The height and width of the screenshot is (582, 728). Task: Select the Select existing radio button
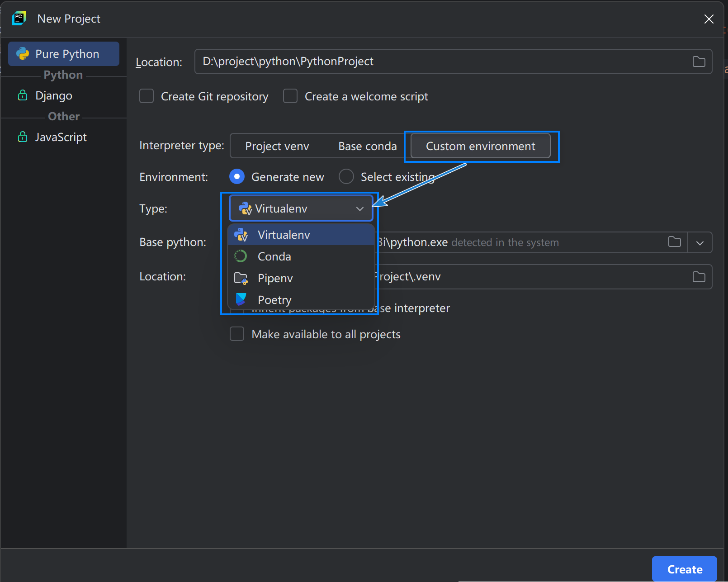pyautogui.click(x=346, y=176)
